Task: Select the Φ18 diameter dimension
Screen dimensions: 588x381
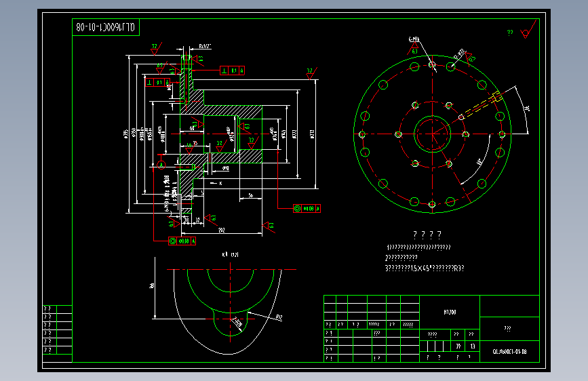Action: pyautogui.click(x=225, y=168)
